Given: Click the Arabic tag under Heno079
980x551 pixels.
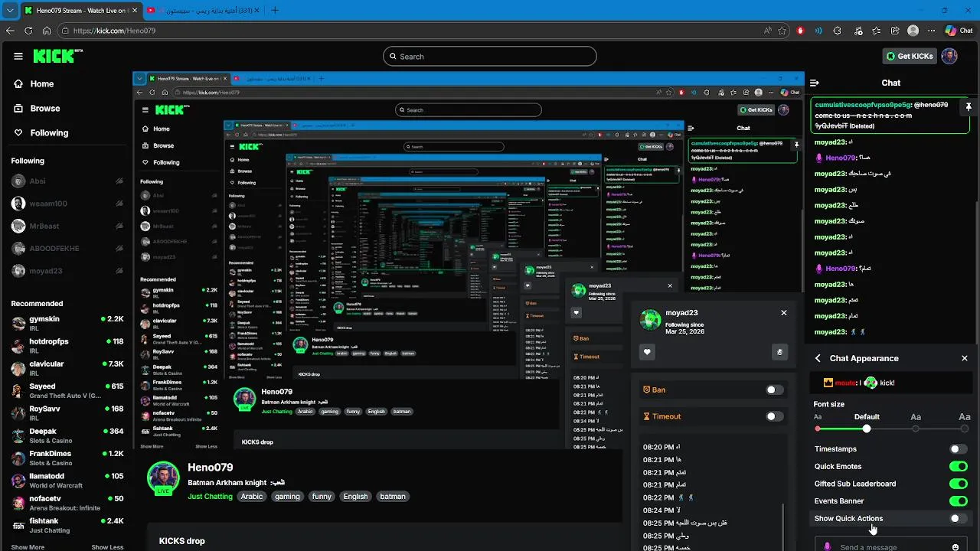Looking at the screenshot, I should pos(252,497).
